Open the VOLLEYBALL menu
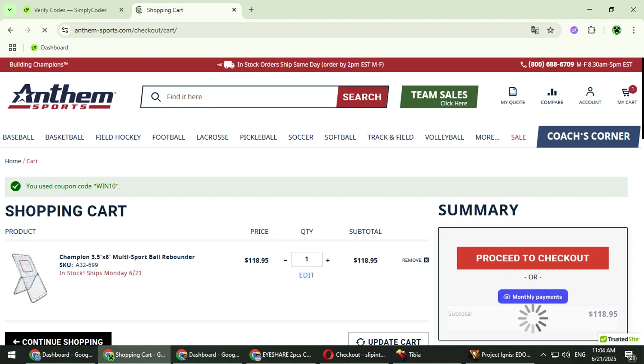Viewport: 644px width, 364px height. click(x=444, y=137)
